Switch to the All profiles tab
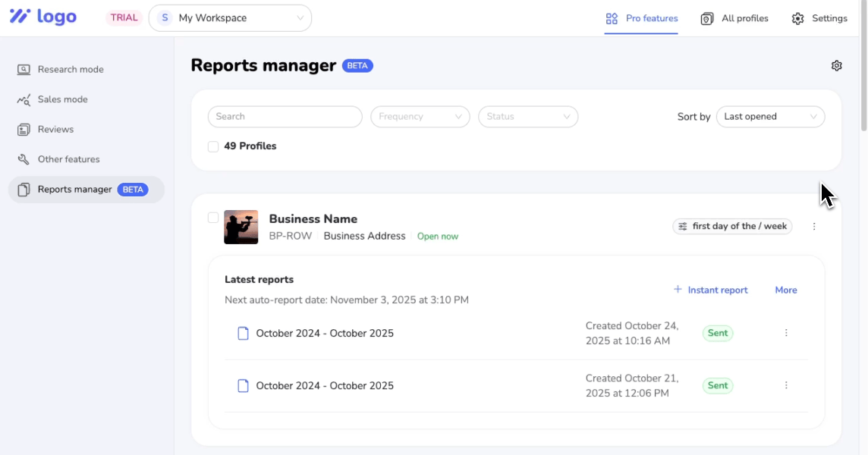 (734, 18)
